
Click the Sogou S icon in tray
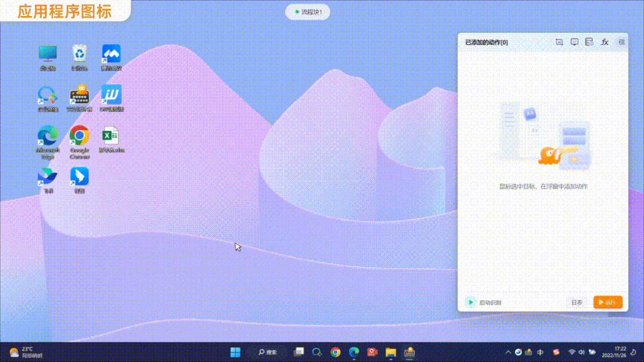(x=556, y=352)
